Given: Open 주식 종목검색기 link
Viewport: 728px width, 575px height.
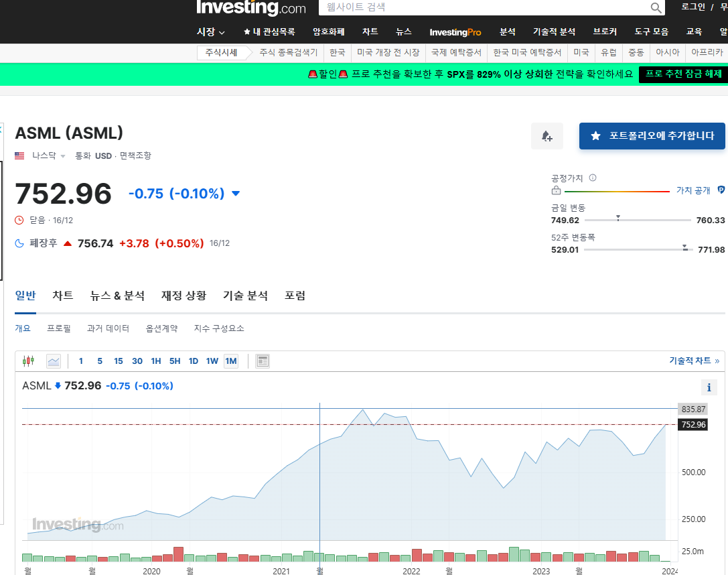Looking at the screenshot, I should pos(289,52).
